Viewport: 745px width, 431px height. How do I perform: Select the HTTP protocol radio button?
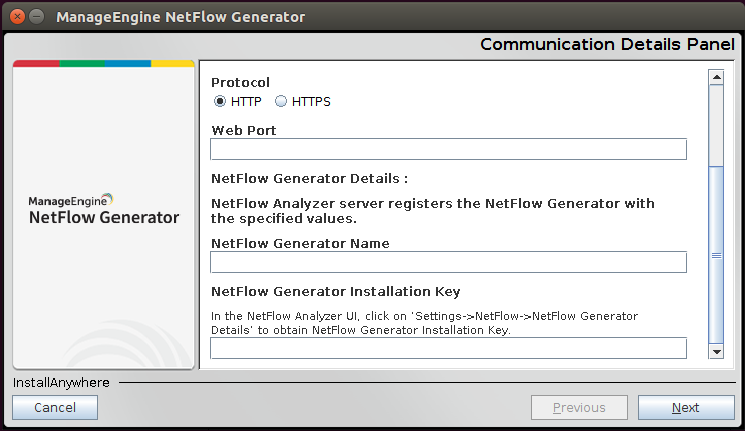tap(220, 102)
